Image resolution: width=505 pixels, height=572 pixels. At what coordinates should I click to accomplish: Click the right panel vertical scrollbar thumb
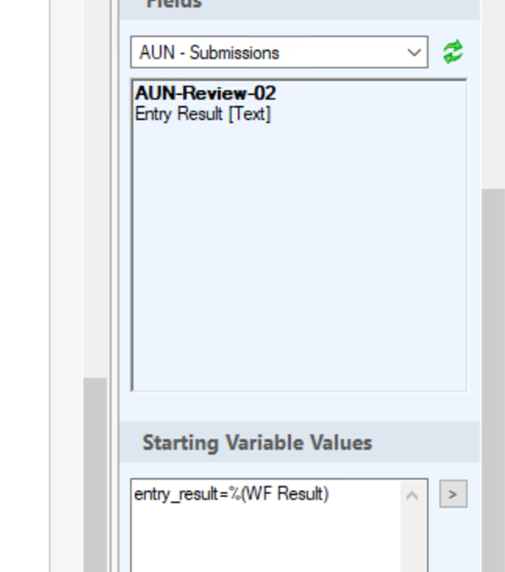[493, 379]
